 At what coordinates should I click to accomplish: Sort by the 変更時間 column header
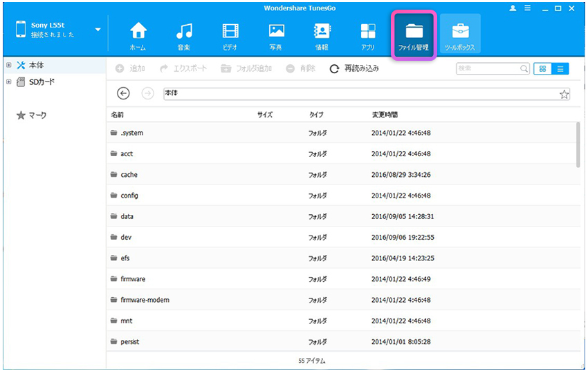[x=385, y=115]
